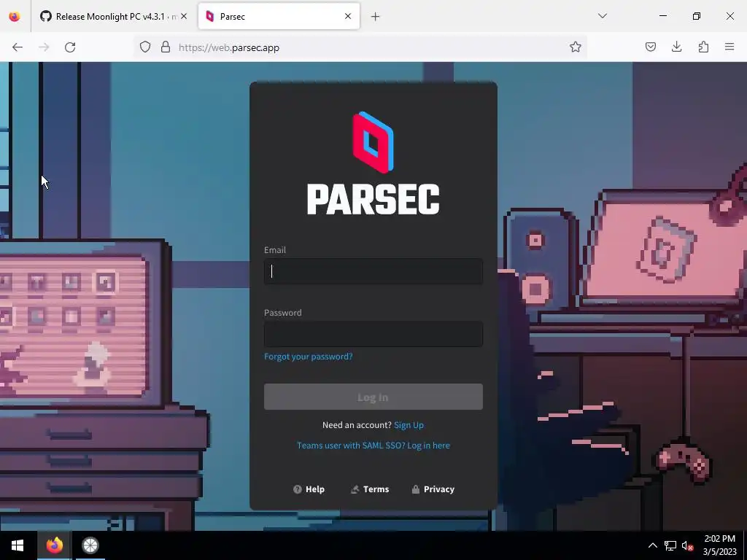Open a new browser tab
The width and height of the screenshot is (747, 560).
tap(376, 17)
